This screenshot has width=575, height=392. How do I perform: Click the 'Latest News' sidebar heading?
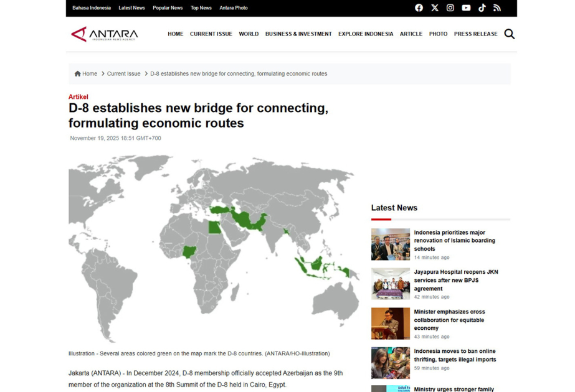394,208
